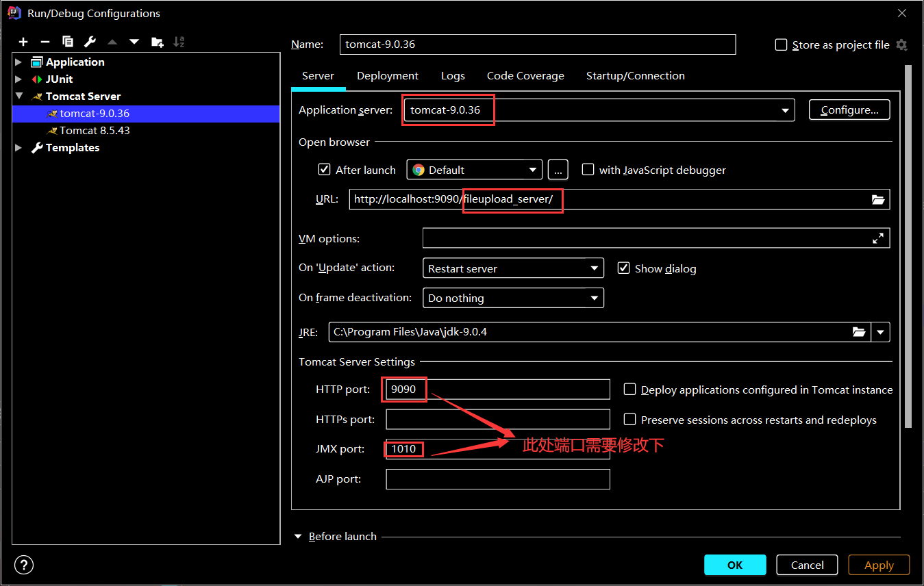Click the Templates wrench node icon

tap(37, 147)
